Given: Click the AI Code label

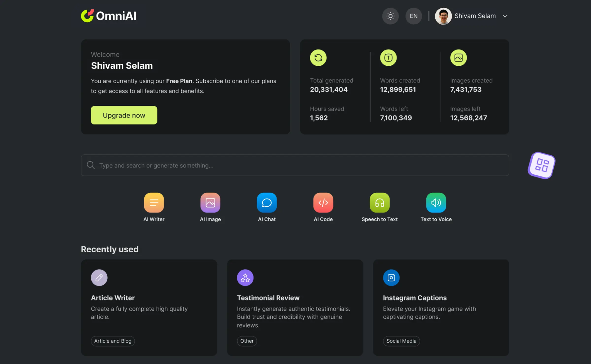Looking at the screenshot, I should point(323,219).
